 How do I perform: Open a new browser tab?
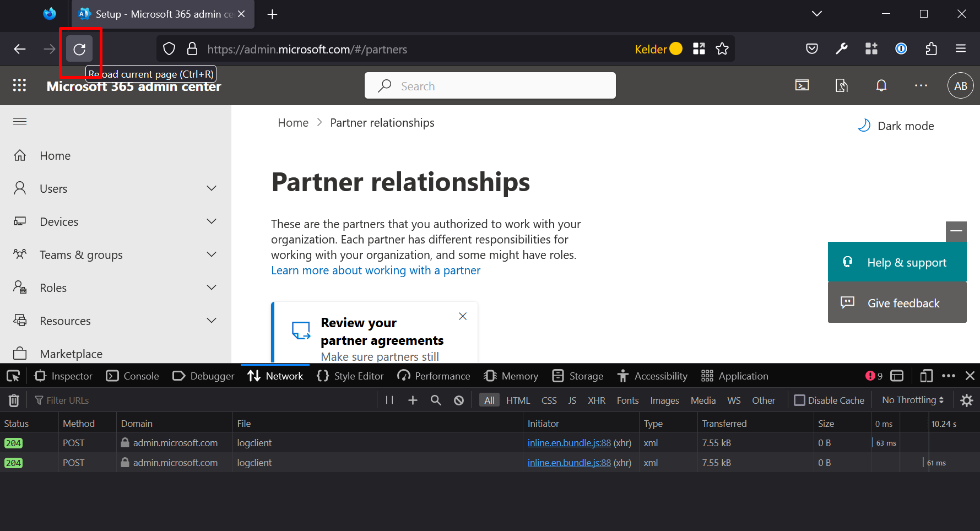272,14
